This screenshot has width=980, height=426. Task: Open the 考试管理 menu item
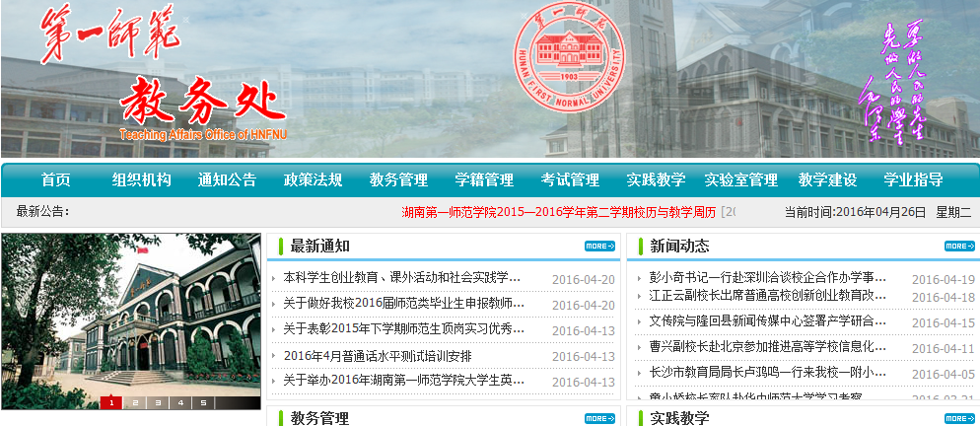click(570, 180)
